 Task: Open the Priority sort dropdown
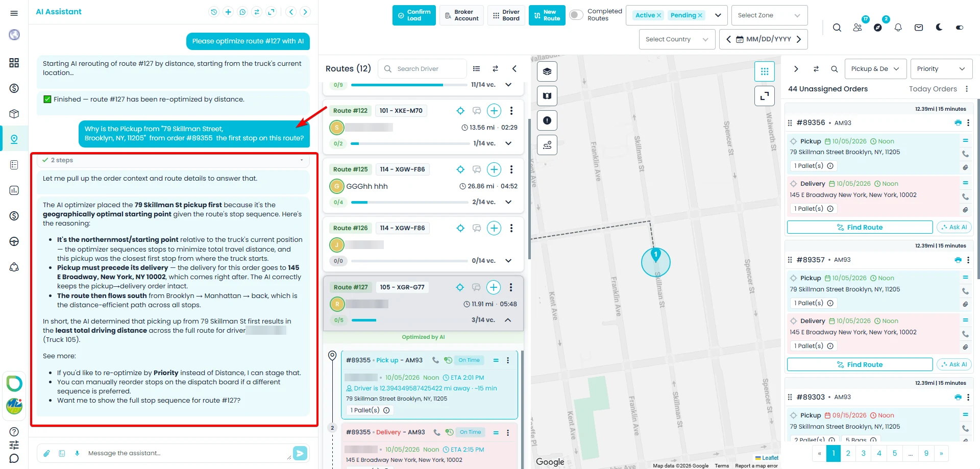point(941,69)
